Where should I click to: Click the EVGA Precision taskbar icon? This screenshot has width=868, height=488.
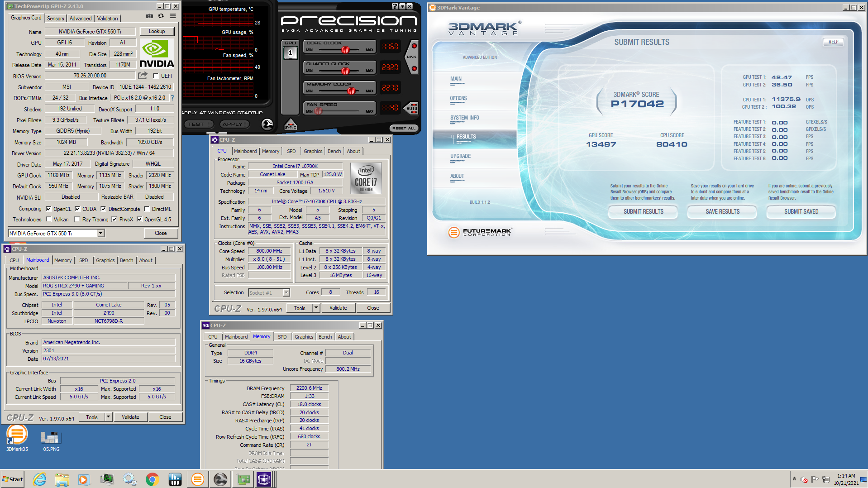(220, 479)
